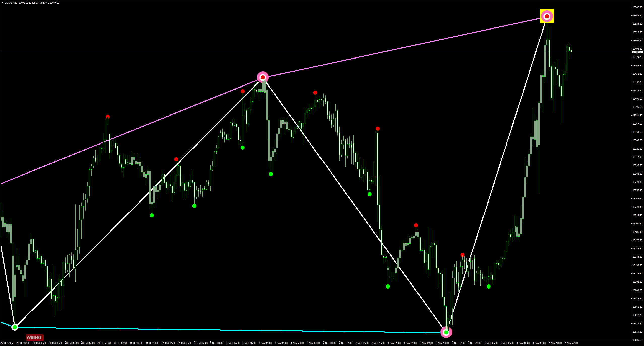
Task: Click the 13005.60 price scale label
Action: tap(637, 340)
